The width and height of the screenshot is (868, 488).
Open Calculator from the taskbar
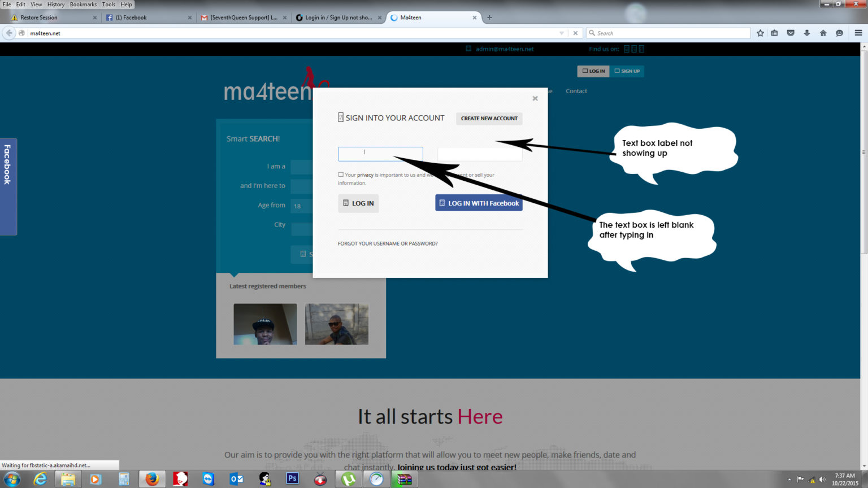coord(124,479)
